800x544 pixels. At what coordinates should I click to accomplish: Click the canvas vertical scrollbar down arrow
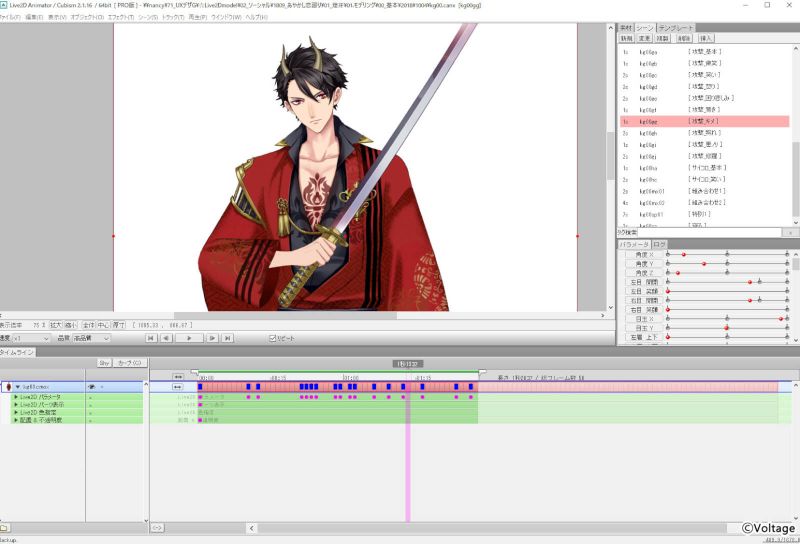click(611, 307)
